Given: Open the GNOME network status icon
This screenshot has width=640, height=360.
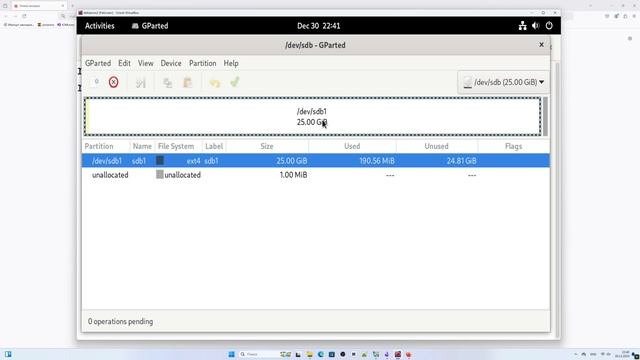Looking at the screenshot, I should 522,26.
